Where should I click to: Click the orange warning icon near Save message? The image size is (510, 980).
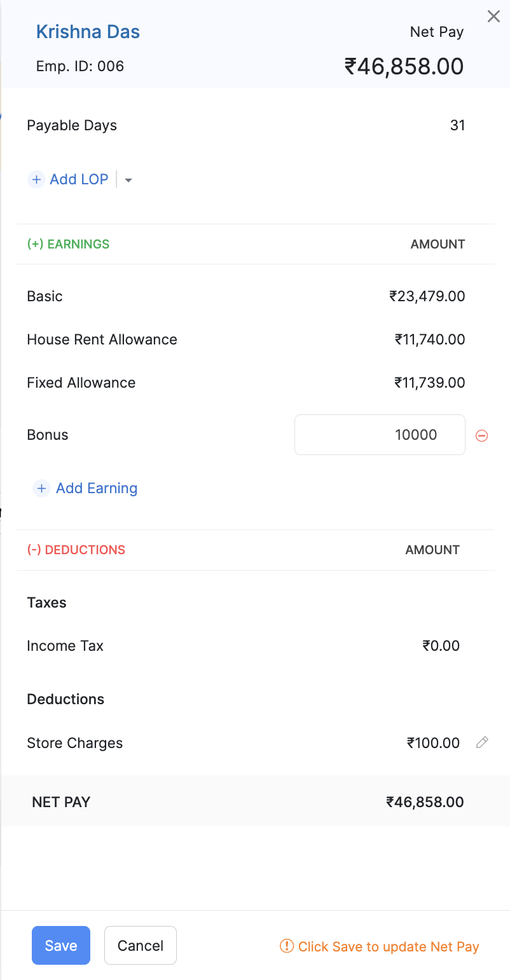pos(287,946)
